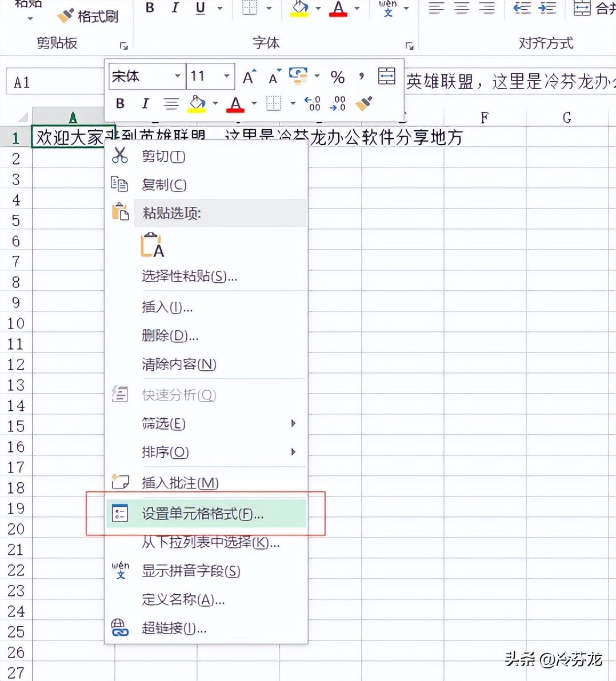Image resolution: width=616 pixels, height=681 pixels.
Task: Open mini toolbar fill color dropdown arrow
Action: (x=215, y=103)
